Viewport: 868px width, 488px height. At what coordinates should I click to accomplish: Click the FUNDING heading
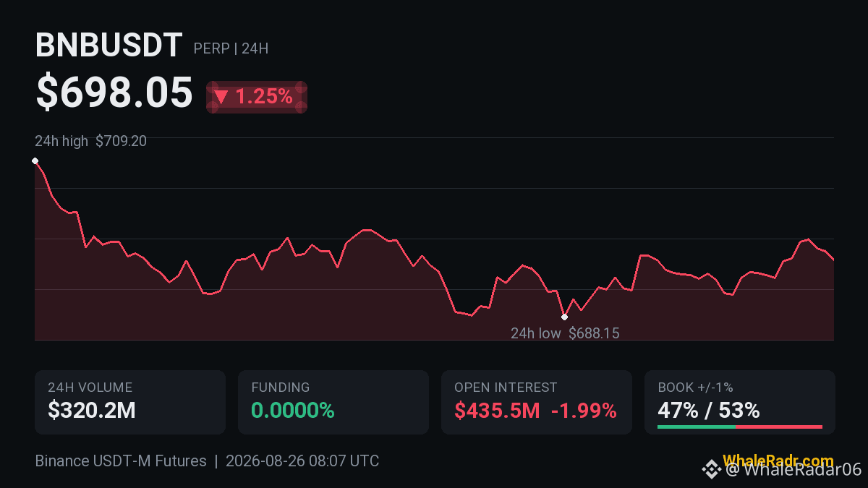pos(280,388)
